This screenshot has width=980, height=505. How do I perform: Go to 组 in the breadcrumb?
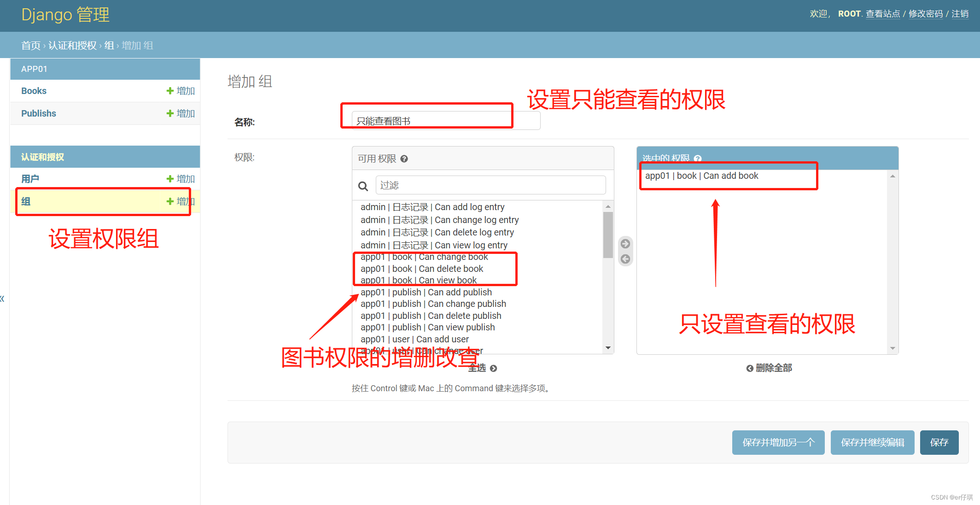click(x=109, y=46)
